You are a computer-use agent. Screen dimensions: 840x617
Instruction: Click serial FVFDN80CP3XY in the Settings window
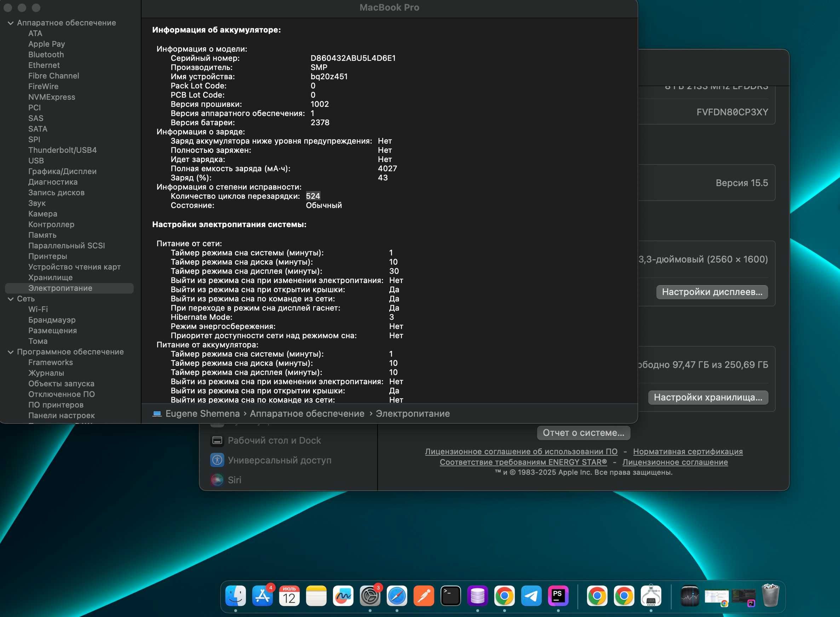coord(732,112)
